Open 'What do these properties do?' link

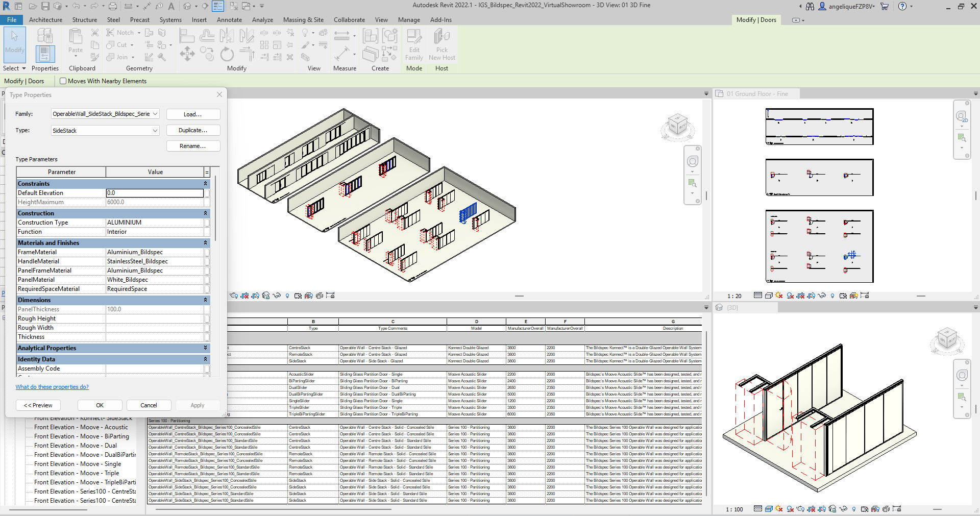tap(52, 387)
